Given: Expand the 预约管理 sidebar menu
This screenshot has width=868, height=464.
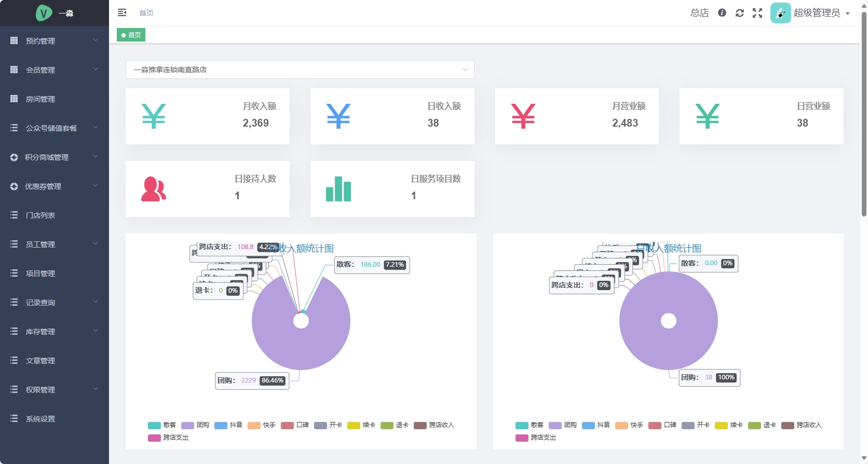Looking at the screenshot, I should click(x=54, y=40).
